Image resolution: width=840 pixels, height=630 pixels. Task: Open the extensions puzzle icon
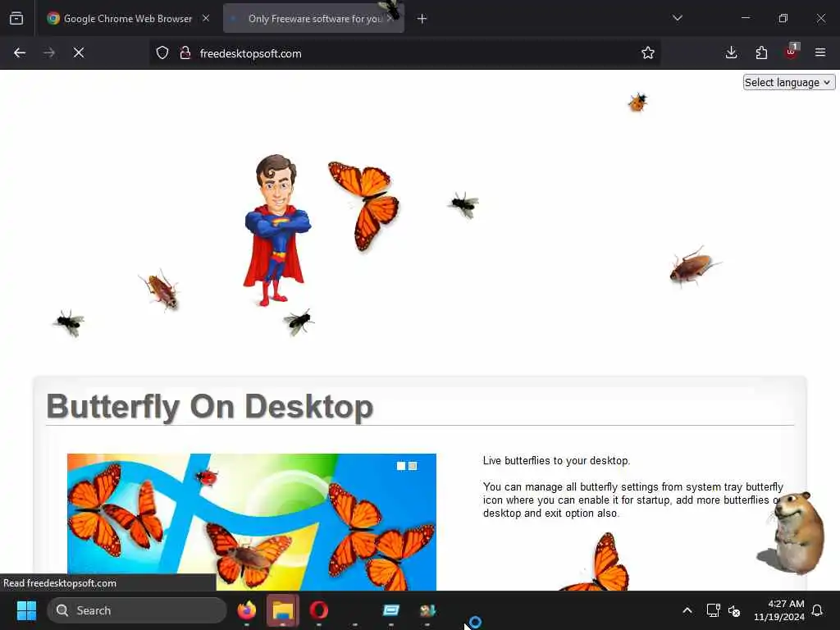click(x=761, y=52)
